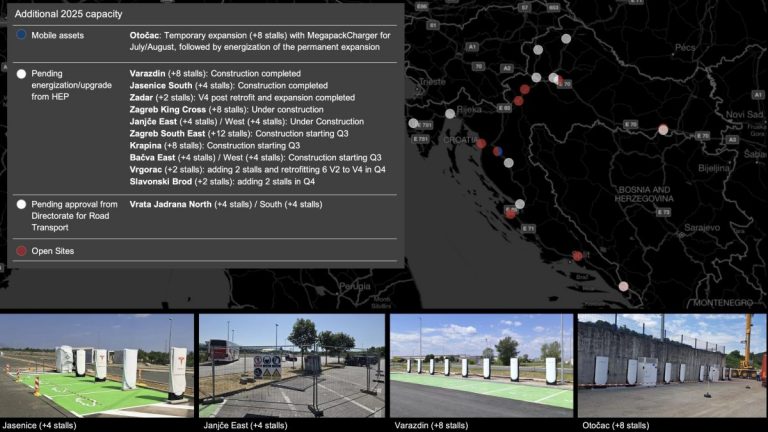768x432 pixels.
Task: Click the 'Open Sites' legend label
Action: pos(53,251)
